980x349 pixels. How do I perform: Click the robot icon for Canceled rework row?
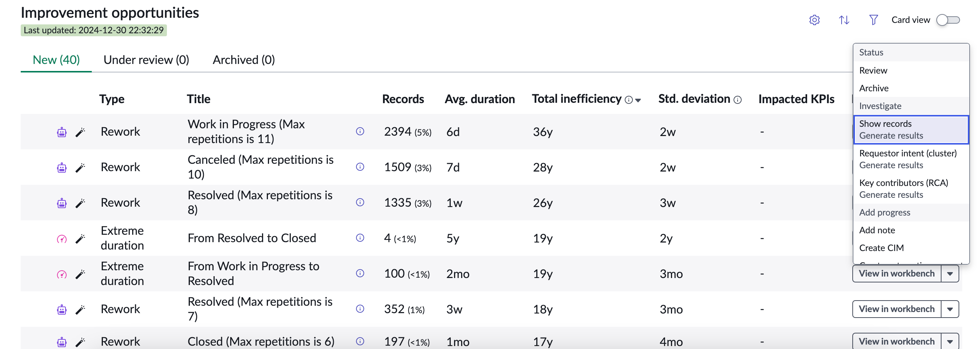62,167
